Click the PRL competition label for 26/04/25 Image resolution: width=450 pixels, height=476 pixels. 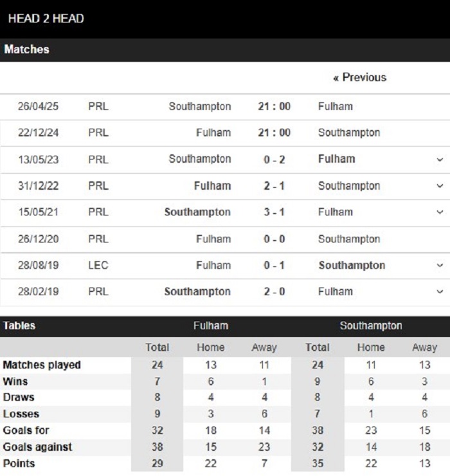[x=98, y=107]
